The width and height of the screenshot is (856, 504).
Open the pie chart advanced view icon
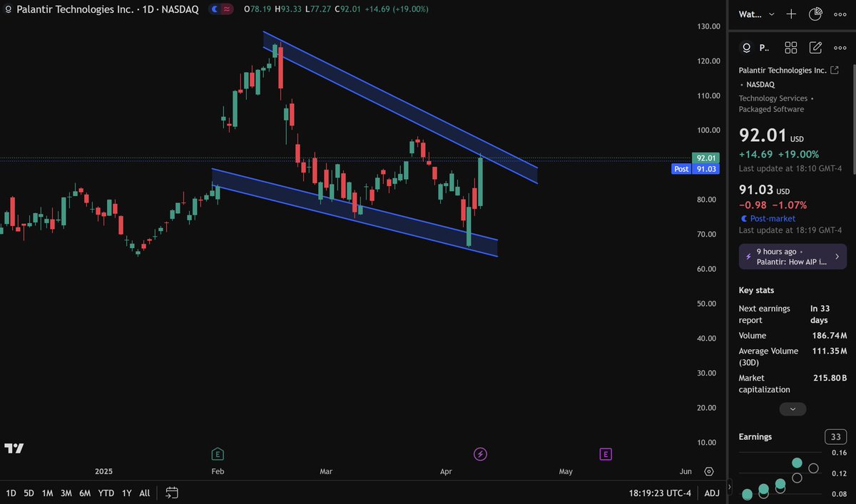pyautogui.click(x=815, y=14)
